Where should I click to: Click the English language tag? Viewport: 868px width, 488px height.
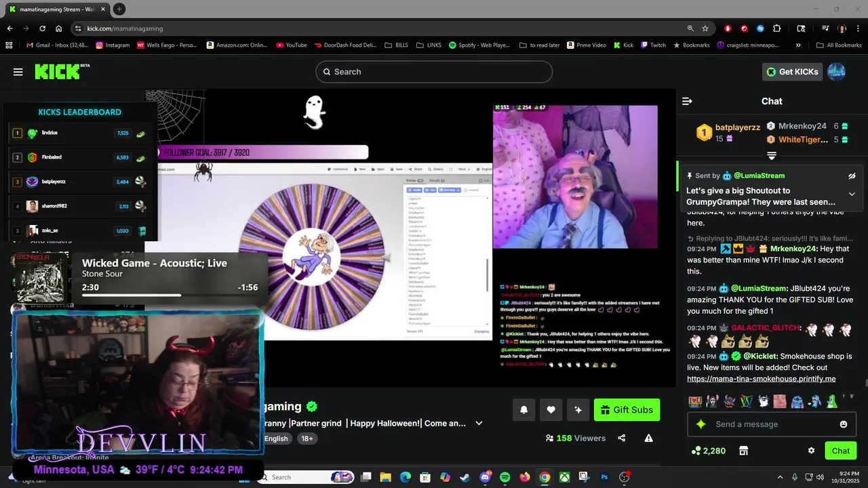pos(276,439)
